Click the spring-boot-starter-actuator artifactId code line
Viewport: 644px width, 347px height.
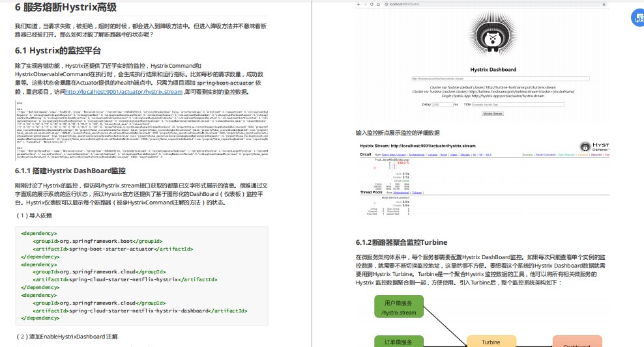pos(113,249)
